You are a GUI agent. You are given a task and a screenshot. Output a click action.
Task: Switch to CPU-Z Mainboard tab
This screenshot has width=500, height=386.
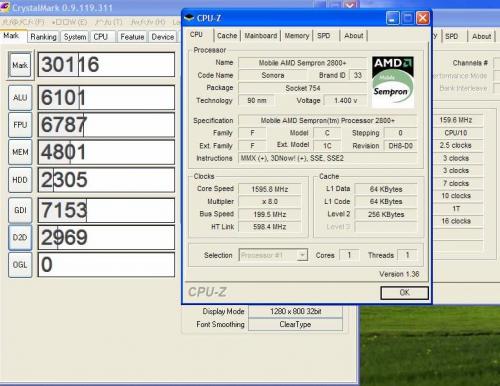[261, 36]
